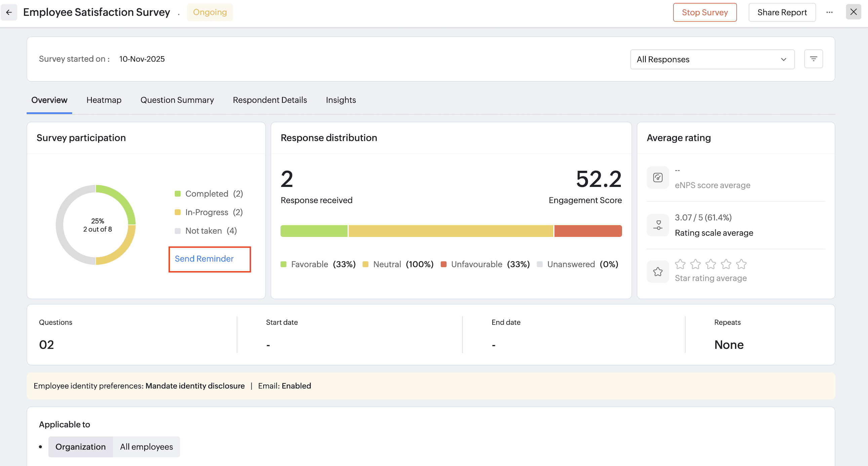Go to the Respondent Details tab
Screen dimensions: 868x466
tap(270, 100)
